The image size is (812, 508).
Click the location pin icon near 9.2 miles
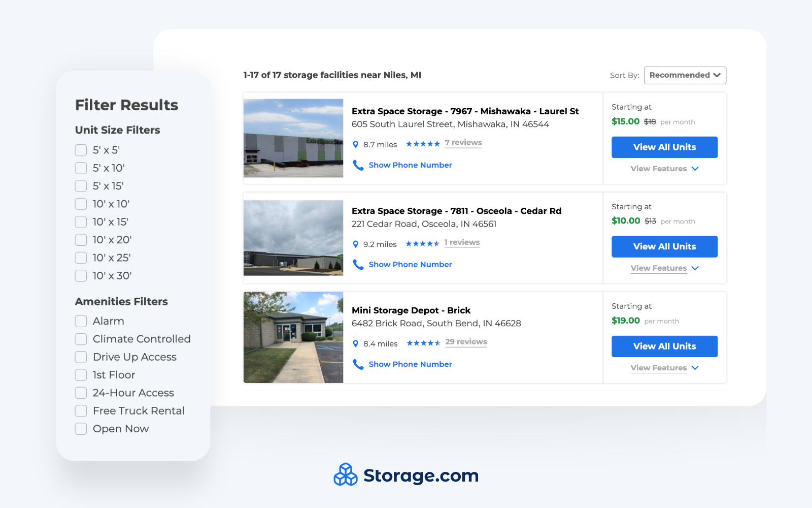click(x=356, y=244)
